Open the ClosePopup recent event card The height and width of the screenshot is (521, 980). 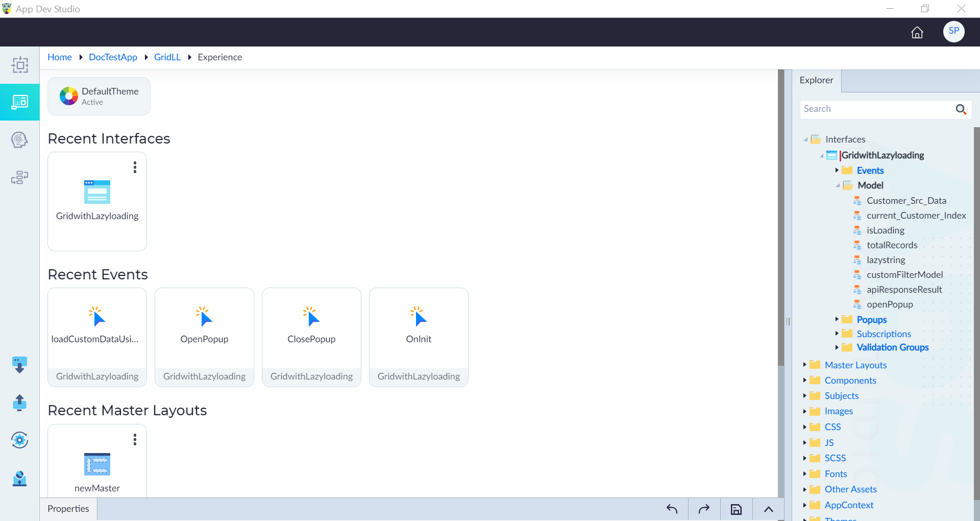coord(311,337)
